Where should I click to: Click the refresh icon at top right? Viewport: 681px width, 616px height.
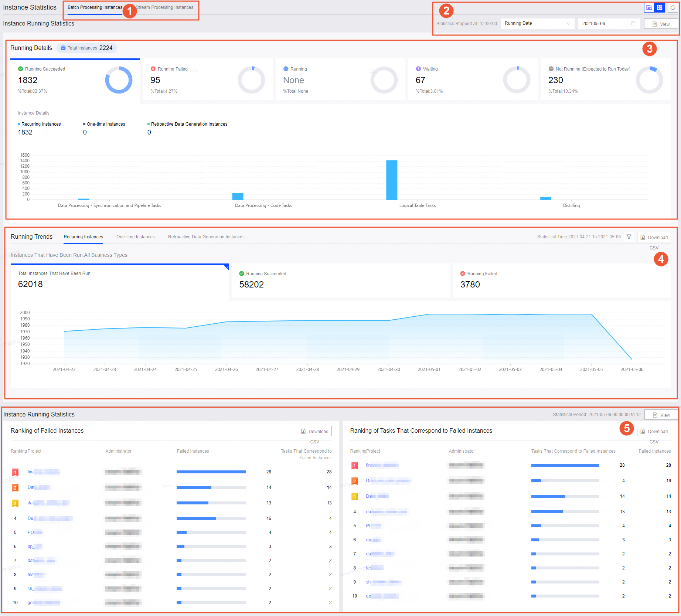coord(673,7)
